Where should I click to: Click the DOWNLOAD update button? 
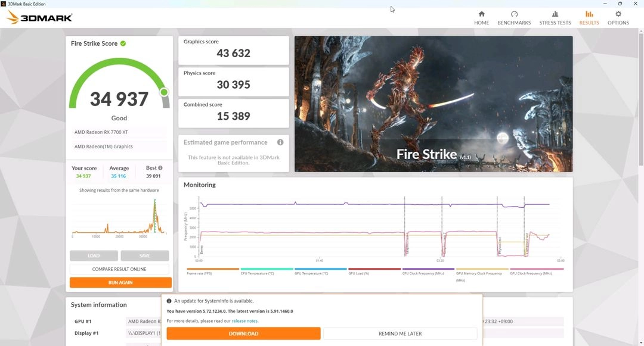[243, 333]
